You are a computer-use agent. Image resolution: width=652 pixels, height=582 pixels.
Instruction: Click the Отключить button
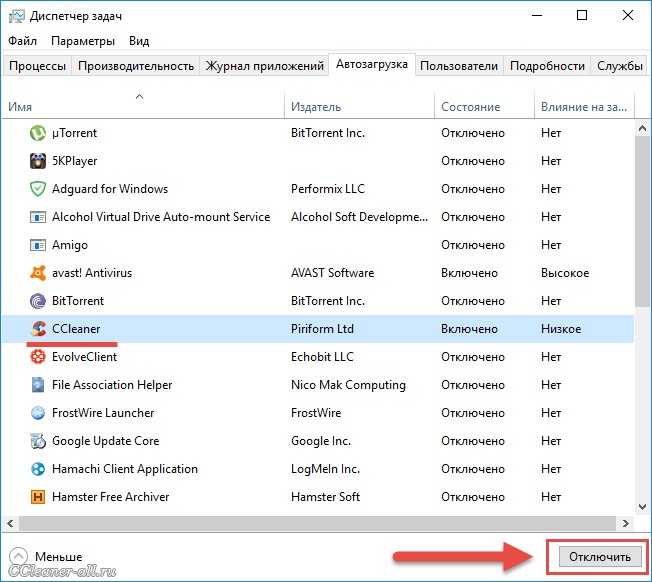click(600, 557)
